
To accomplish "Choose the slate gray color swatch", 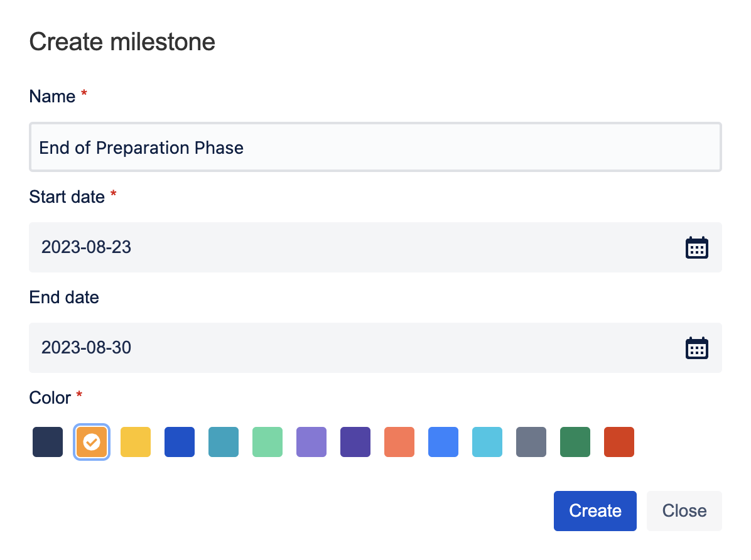I will (x=531, y=442).
